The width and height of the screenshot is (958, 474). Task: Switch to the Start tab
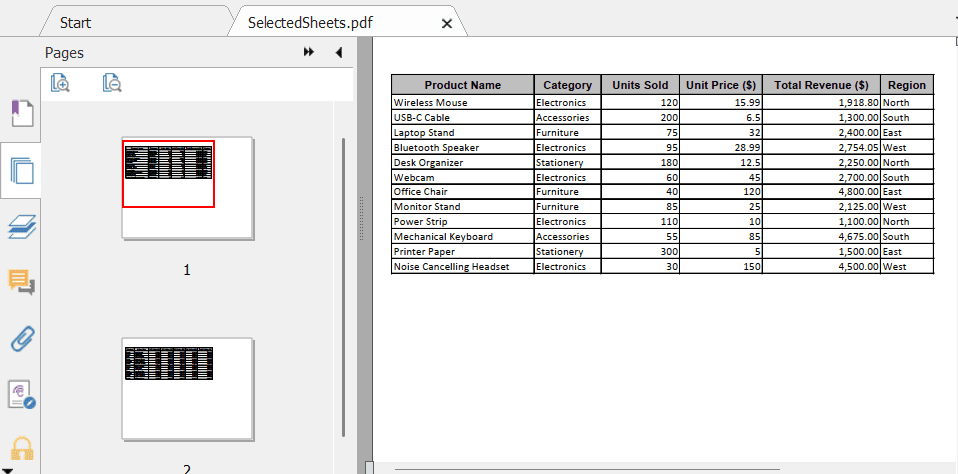[75, 23]
